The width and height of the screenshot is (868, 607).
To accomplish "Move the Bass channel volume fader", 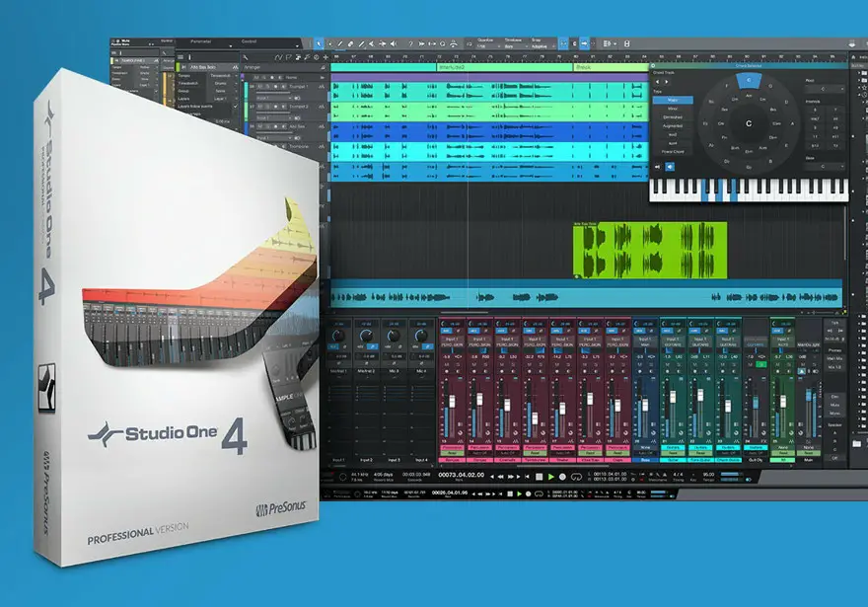I will (x=645, y=406).
